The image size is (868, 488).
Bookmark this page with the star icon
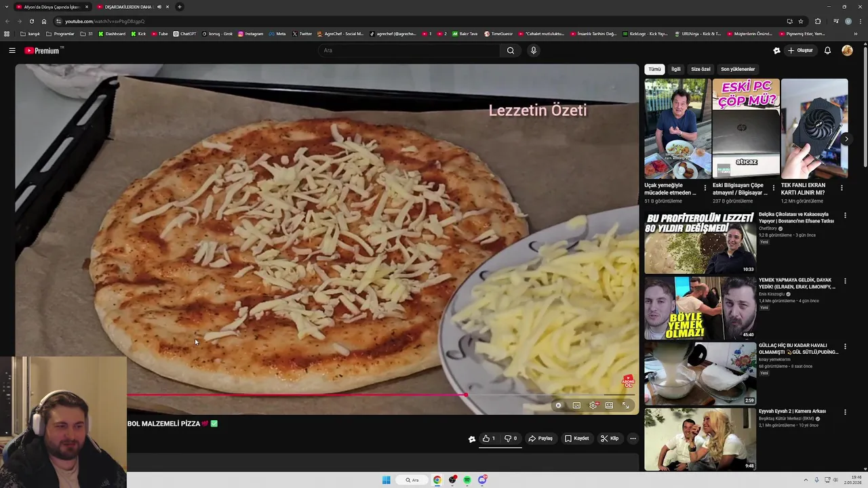[801, 21]
